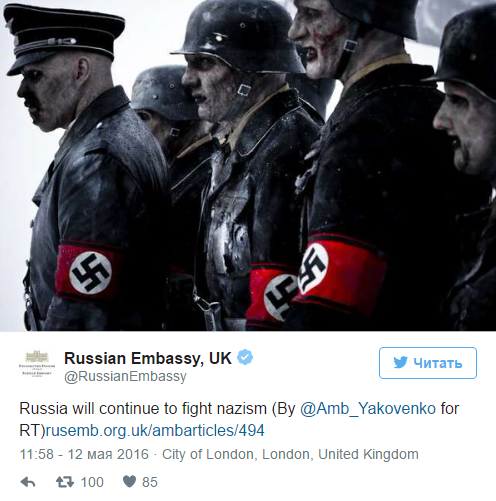
Task: Open the @Amb_Yakovenko mention
Action: (x=368, y=409)
